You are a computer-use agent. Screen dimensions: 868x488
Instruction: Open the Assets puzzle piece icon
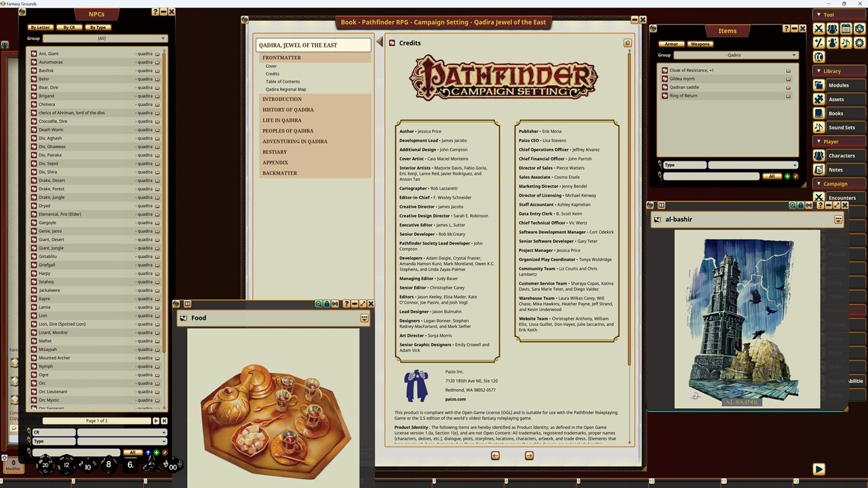(819, 100)
